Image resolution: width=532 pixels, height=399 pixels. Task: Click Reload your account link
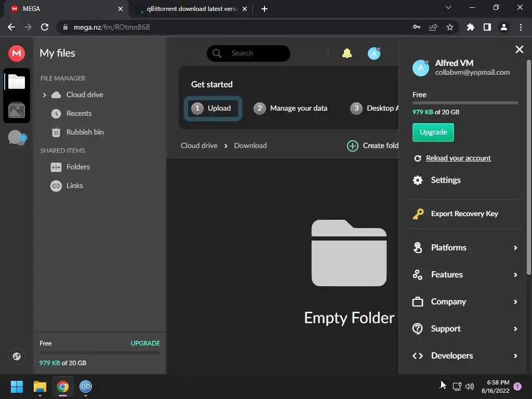point(458,158)
